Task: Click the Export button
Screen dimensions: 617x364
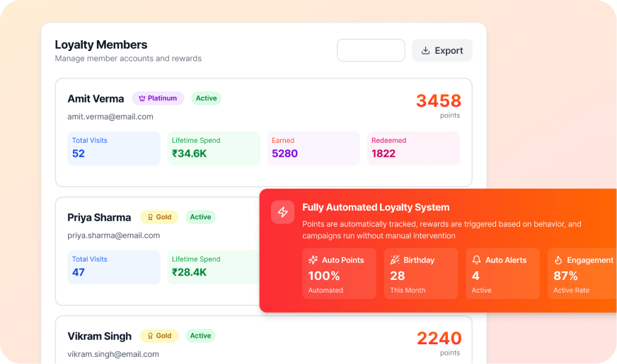Action: coord(442,51)
